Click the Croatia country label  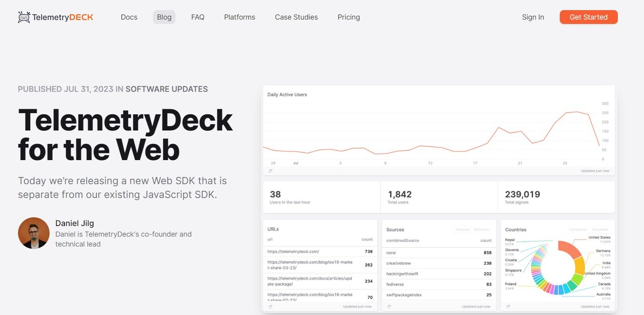point(511,260)
